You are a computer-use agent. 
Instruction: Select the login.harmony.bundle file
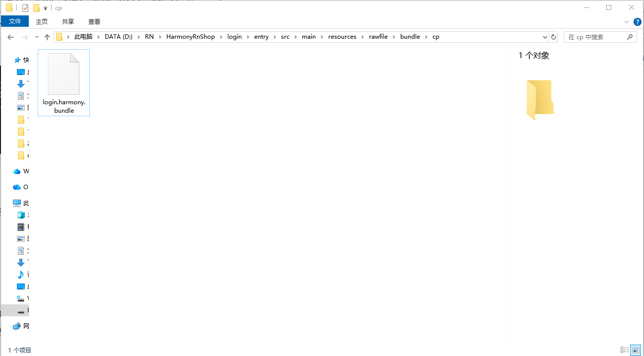[x=64, y=82]
